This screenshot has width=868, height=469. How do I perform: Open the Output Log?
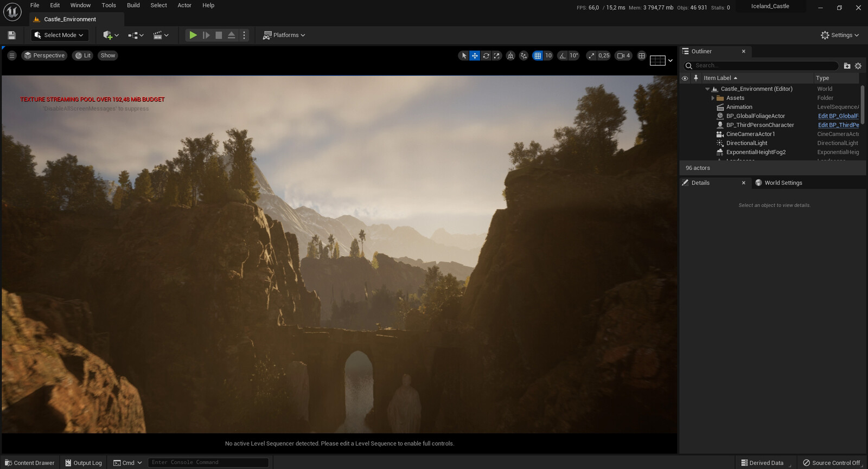coord(84,462)
